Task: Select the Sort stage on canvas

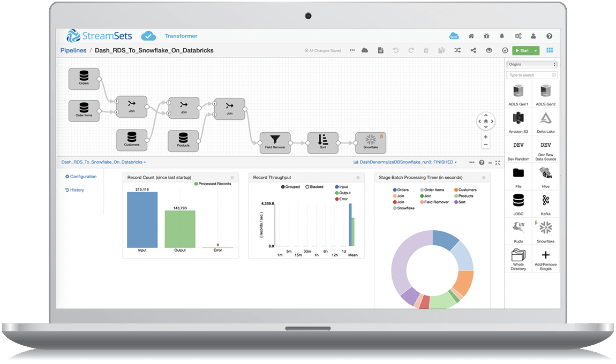Action: [322, 142]
